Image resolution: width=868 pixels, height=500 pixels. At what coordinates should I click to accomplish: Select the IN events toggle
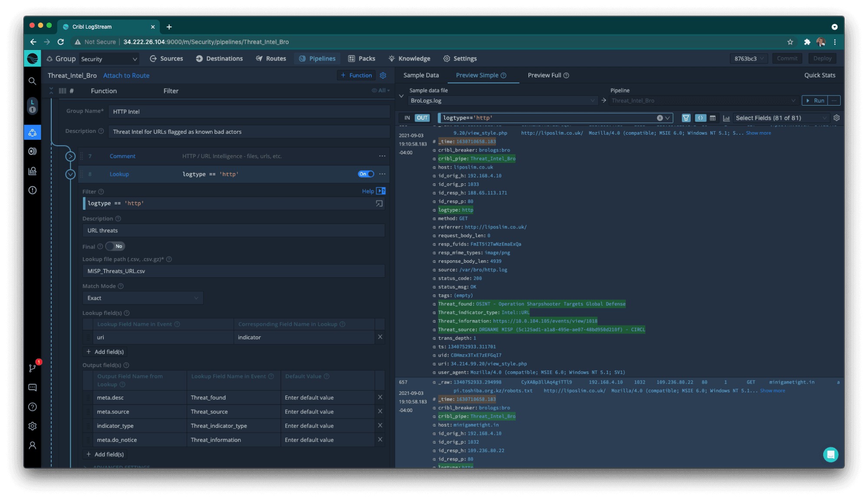point(407,118)
